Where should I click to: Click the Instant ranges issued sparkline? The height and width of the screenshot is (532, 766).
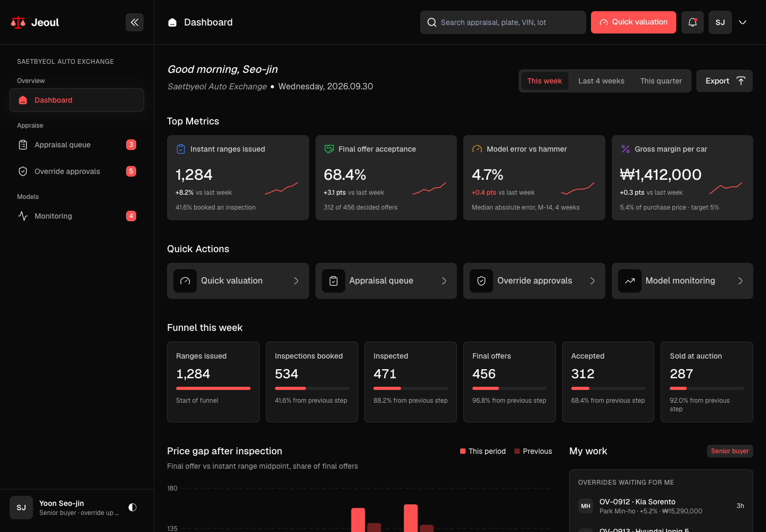[281, 188]
